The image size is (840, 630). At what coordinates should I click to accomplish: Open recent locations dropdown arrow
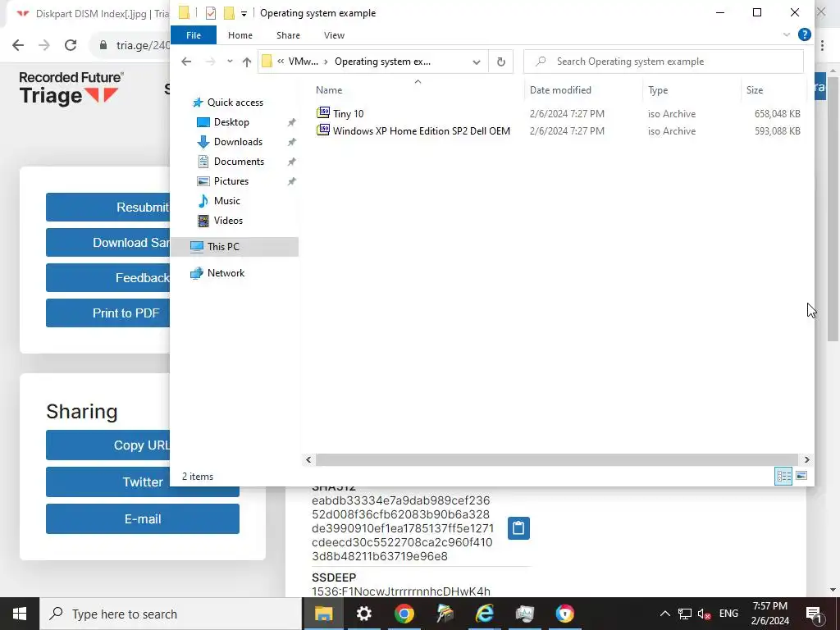(x=230, y=62)
